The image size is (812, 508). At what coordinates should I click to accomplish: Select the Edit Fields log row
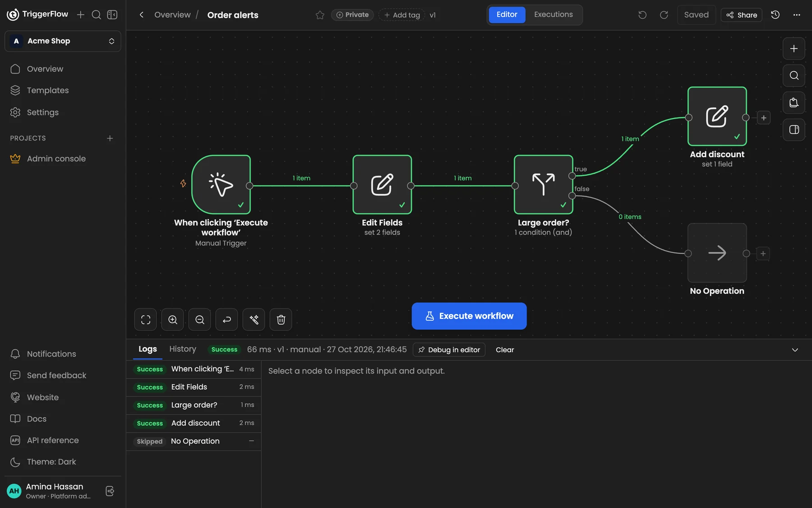pyautogui.click(x=194, y=387)
